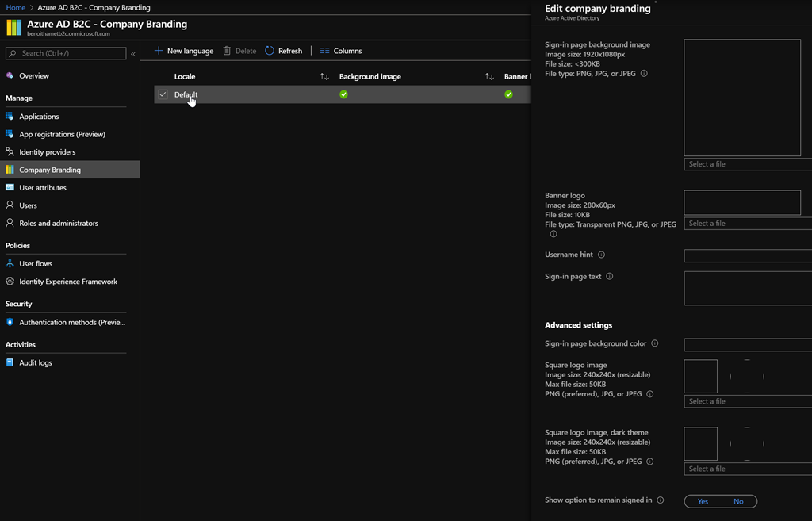Click the Default locale row text

coord(186,94)
